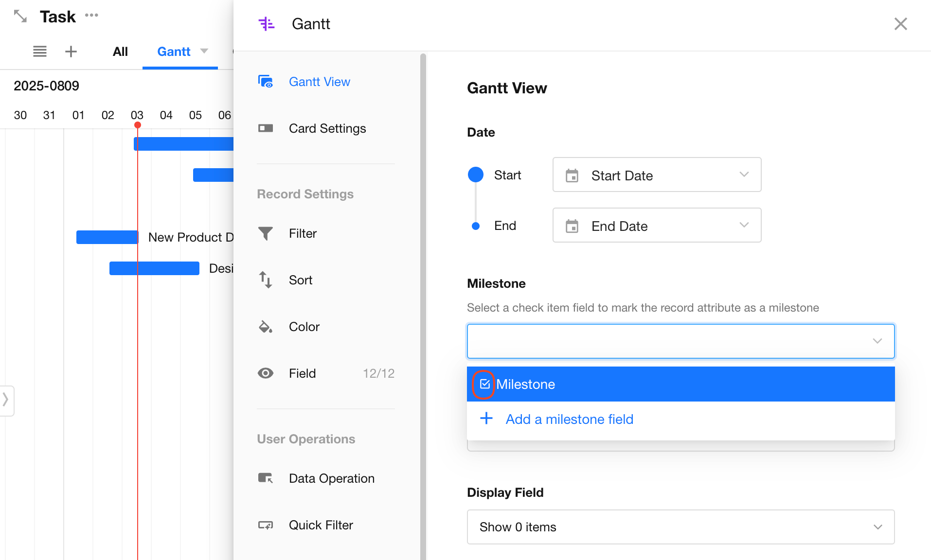Expand the End Date dropdown
This screenshot has width=931, height=560.
click(657, 226)
